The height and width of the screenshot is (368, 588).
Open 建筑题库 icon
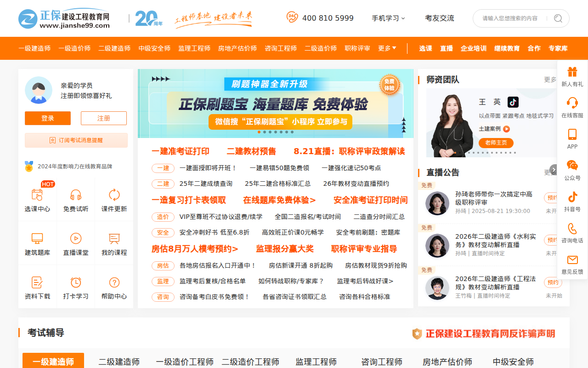click(37, 238)
